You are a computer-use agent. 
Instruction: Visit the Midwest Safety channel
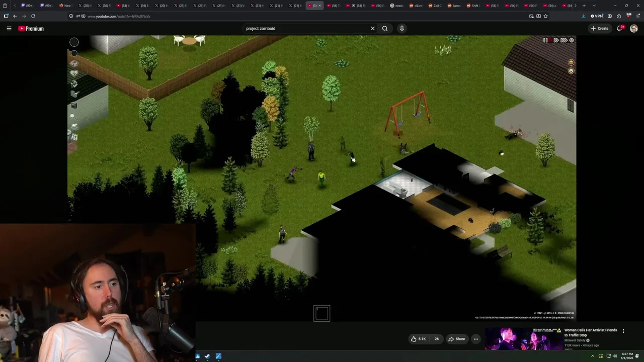575,340
